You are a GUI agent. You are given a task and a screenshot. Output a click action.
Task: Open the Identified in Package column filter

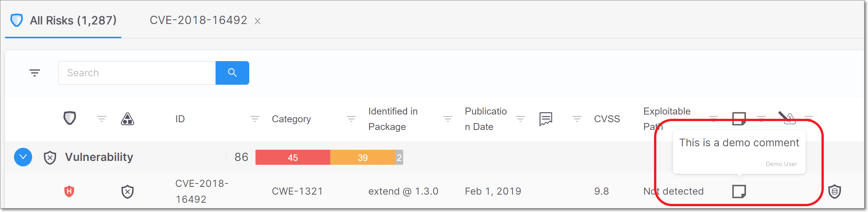(x=448, y=119)
